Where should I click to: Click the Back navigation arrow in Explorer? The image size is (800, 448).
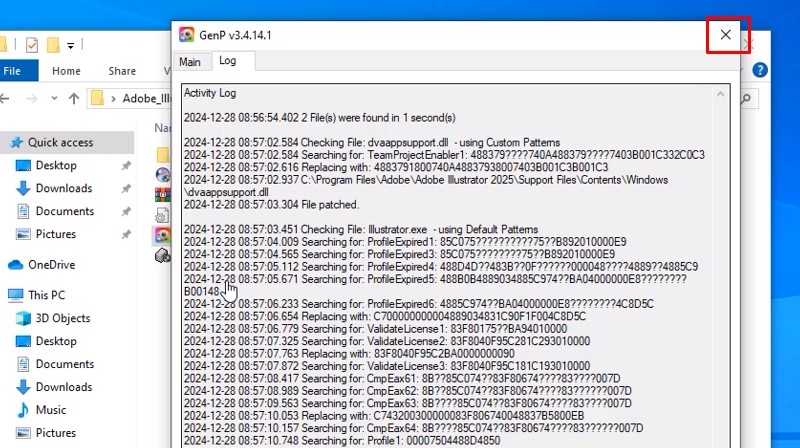click(6, 98)
